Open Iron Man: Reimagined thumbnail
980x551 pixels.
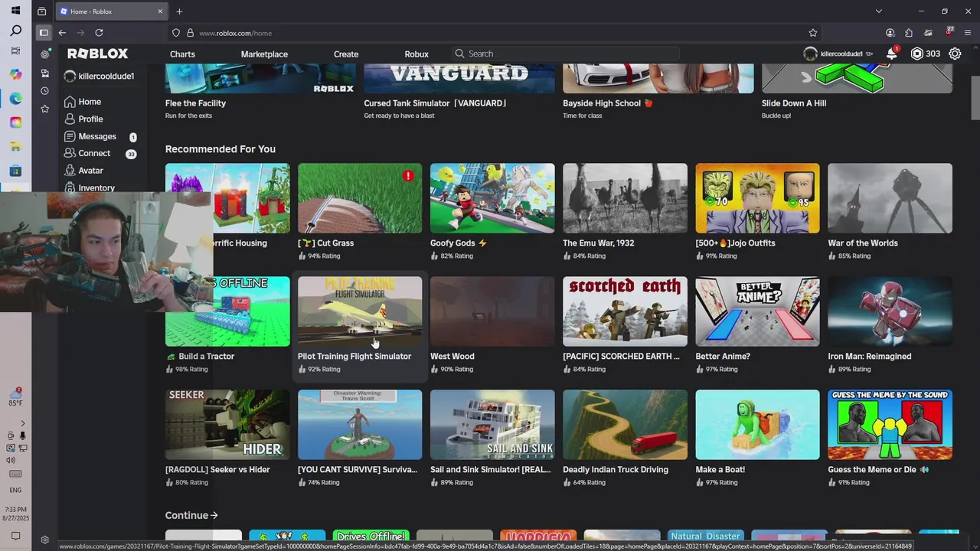890,311
